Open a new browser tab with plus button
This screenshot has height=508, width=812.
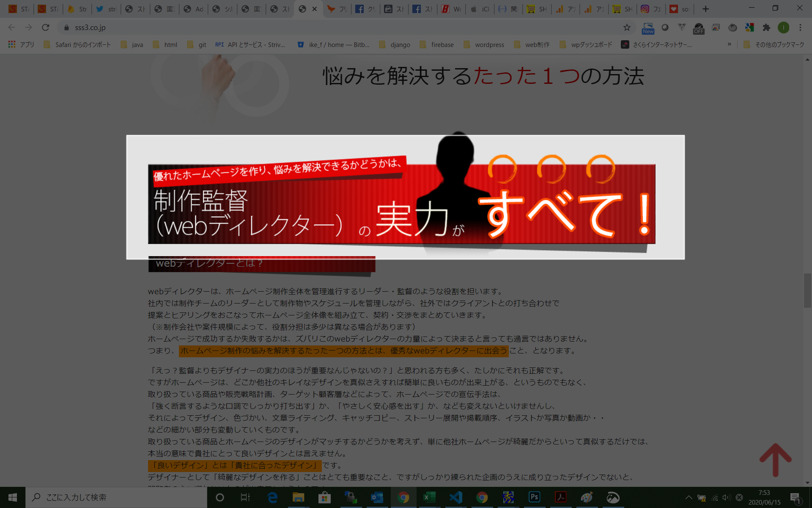point(705,9)
